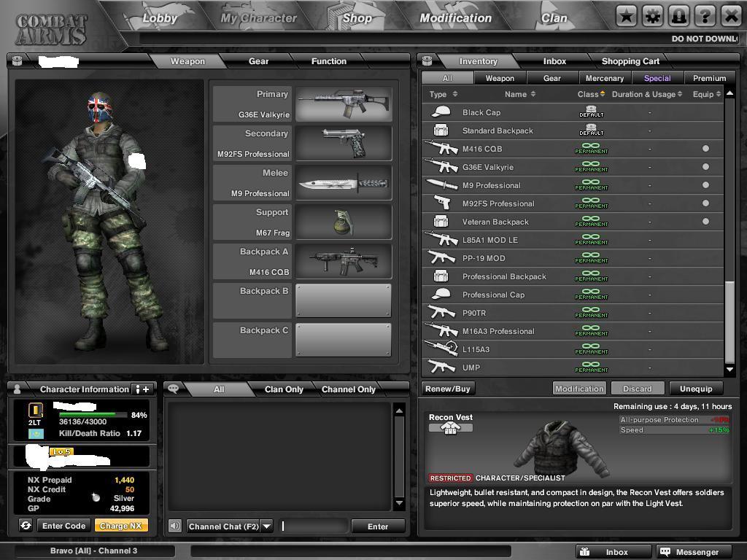Switch to the Function tab
This screenshot has height=560, width=747.
(x=329, y=61)
